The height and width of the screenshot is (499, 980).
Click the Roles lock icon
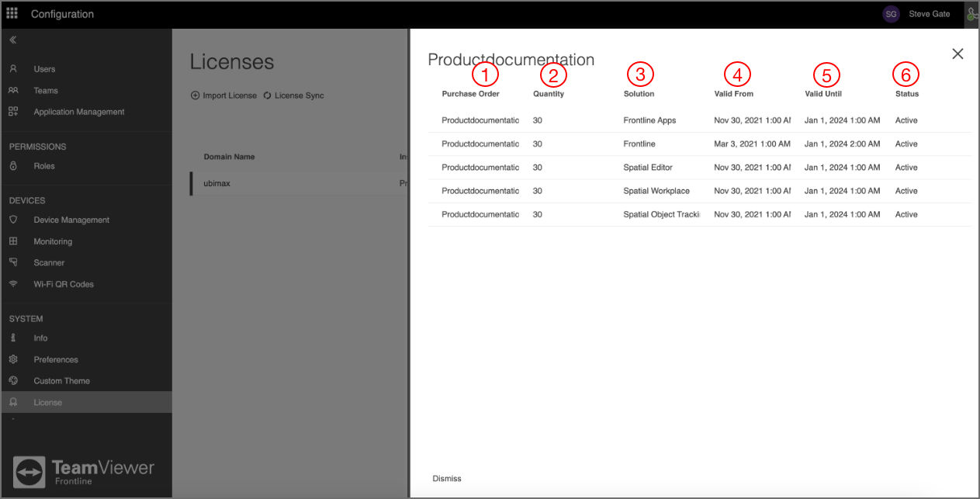click(x=13, y=166)
